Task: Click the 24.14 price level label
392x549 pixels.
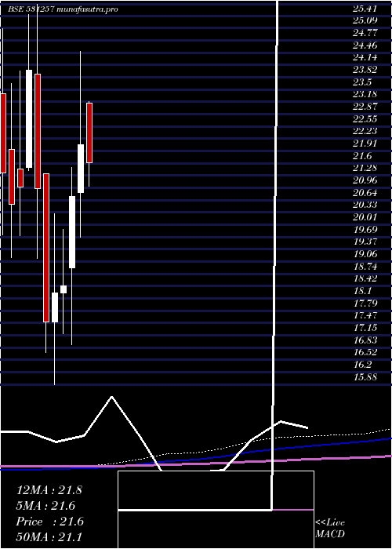Action: 365,57
